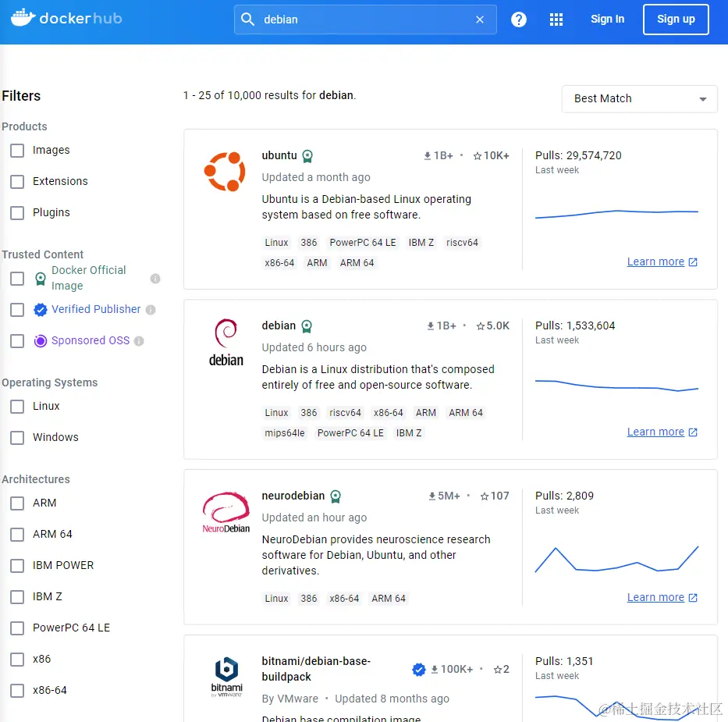Open the neurodebian repository title
The height and width of the screenshot is (722, 728).
(293, 496)
